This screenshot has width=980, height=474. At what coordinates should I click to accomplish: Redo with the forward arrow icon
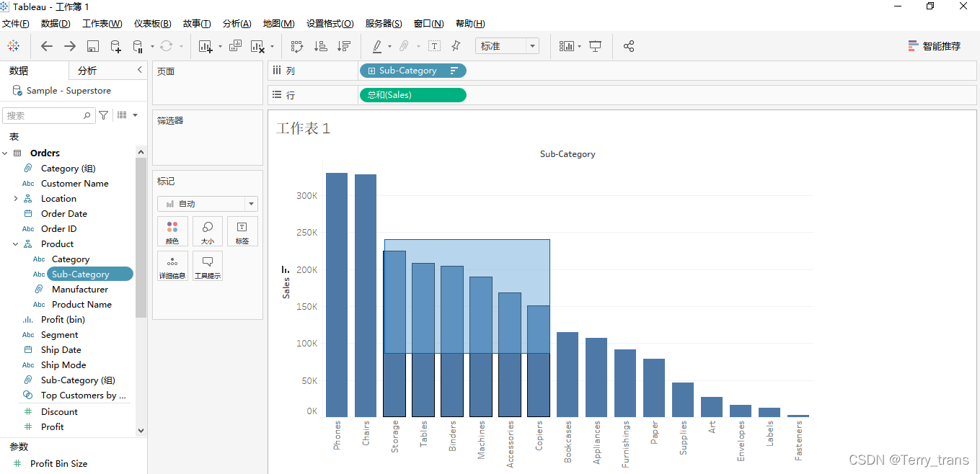[x=70, y=46]
